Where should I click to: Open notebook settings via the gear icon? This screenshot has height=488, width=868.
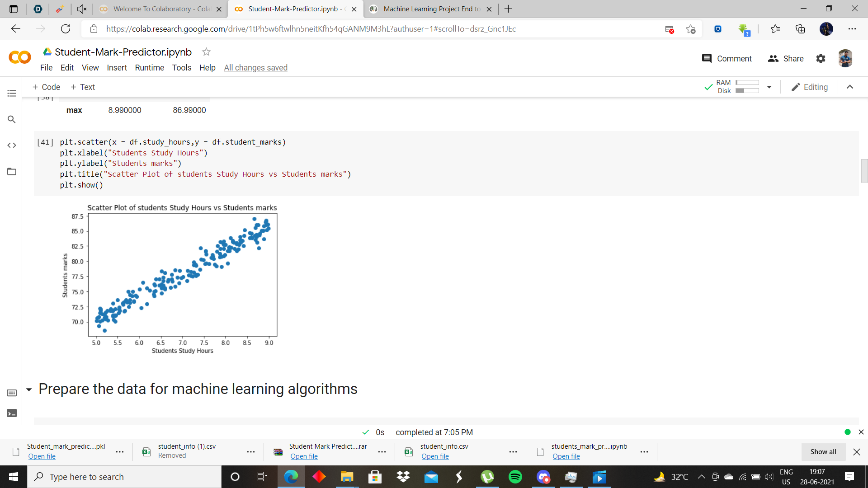[x=821, y=58]
